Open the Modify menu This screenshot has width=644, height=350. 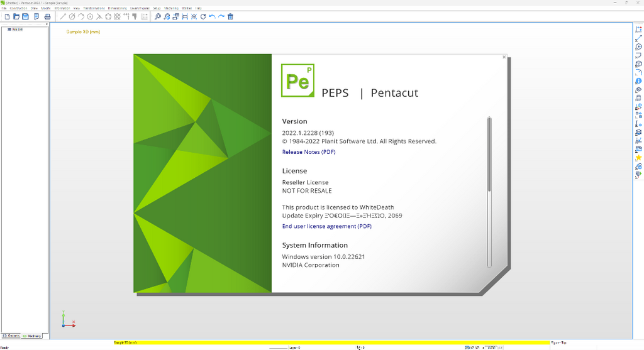tap(45, 8)
